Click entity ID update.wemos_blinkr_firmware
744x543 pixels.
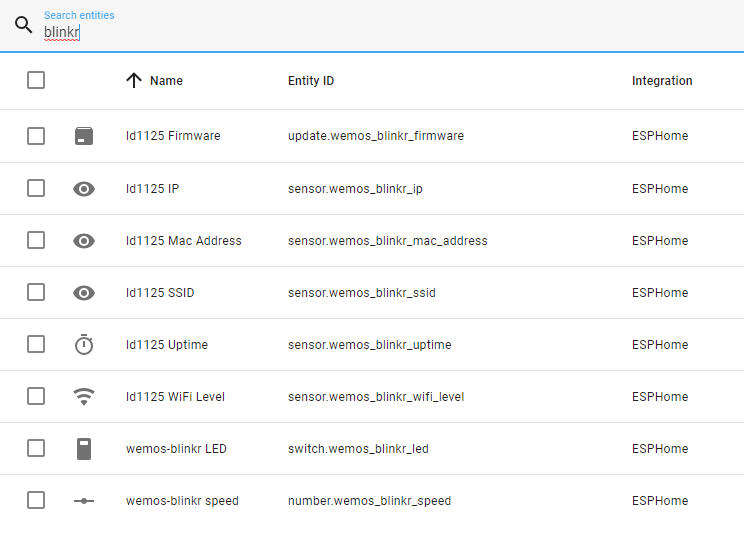point(376,136)
